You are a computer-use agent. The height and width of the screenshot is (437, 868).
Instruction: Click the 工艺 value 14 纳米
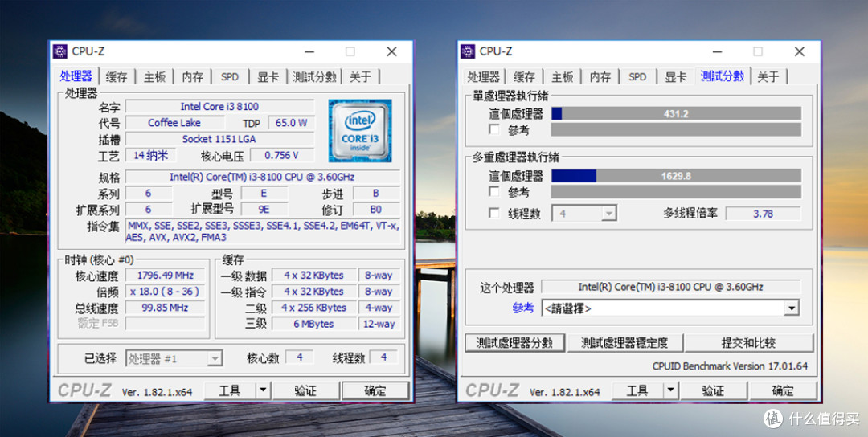tap(150, 155)
